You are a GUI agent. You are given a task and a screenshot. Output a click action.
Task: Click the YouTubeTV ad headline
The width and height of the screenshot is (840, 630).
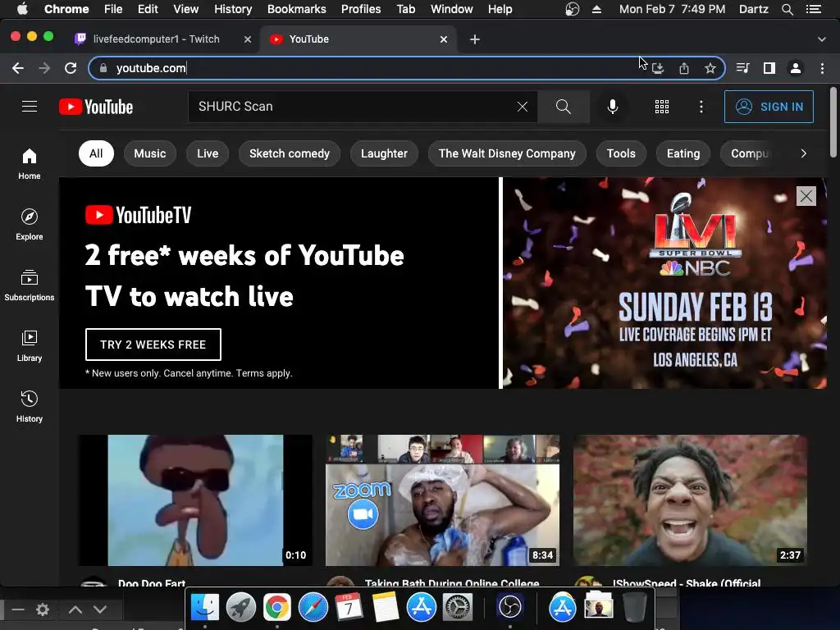[x=244, y=276]
